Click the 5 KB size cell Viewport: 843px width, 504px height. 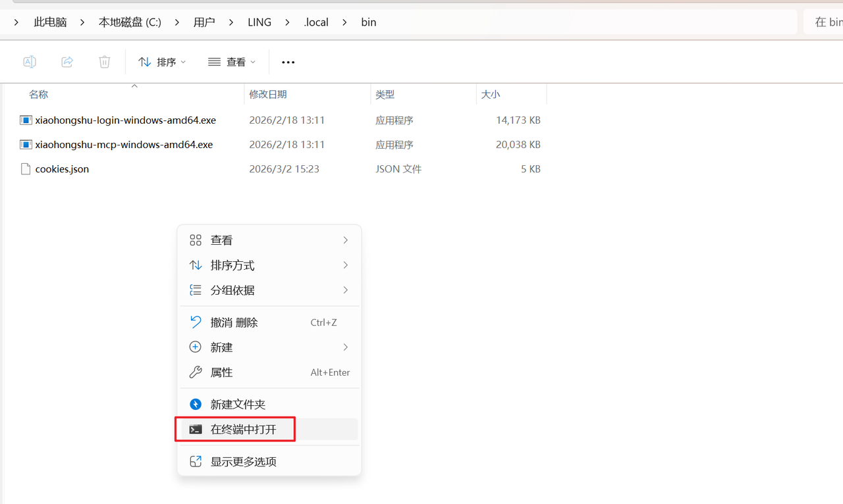(x=531, y=169)
